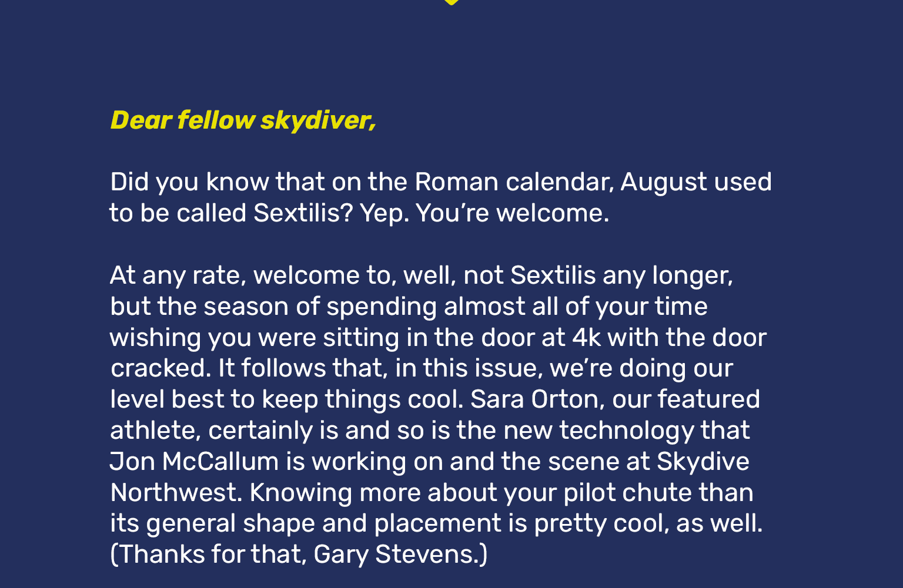Click the word "Northwest"
This screenshot has width=903, height=588.
(174, 493)
